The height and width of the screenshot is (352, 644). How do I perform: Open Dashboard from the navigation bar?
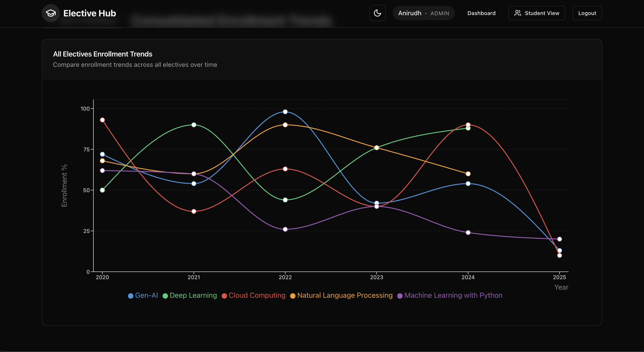tap(481, 13)
